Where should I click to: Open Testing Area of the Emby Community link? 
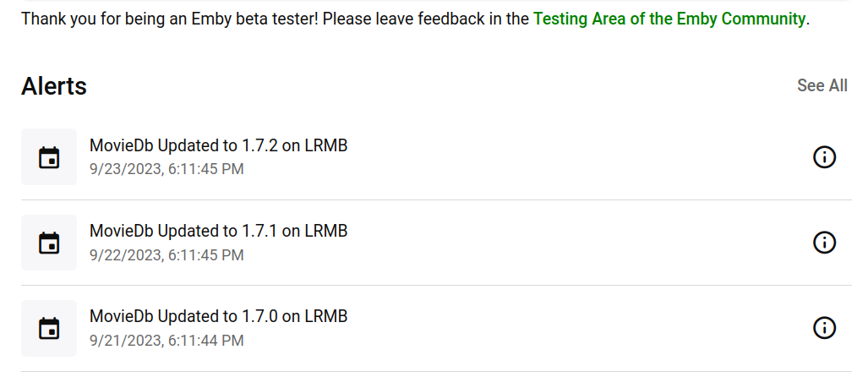(669, 19)
